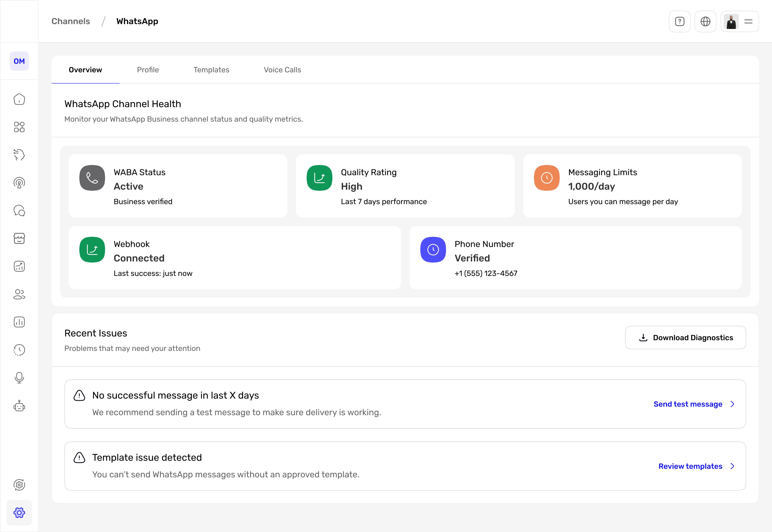The width and height of the screenshot is (772, 532).
Task: Open the microphone sidebar icon
Action: coord(19,378)
